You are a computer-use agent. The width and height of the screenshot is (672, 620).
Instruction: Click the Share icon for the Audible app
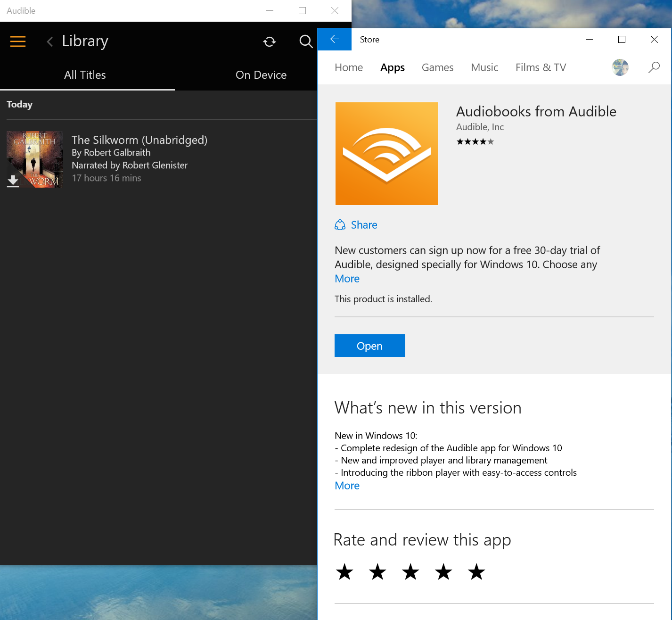pos(340,225)
